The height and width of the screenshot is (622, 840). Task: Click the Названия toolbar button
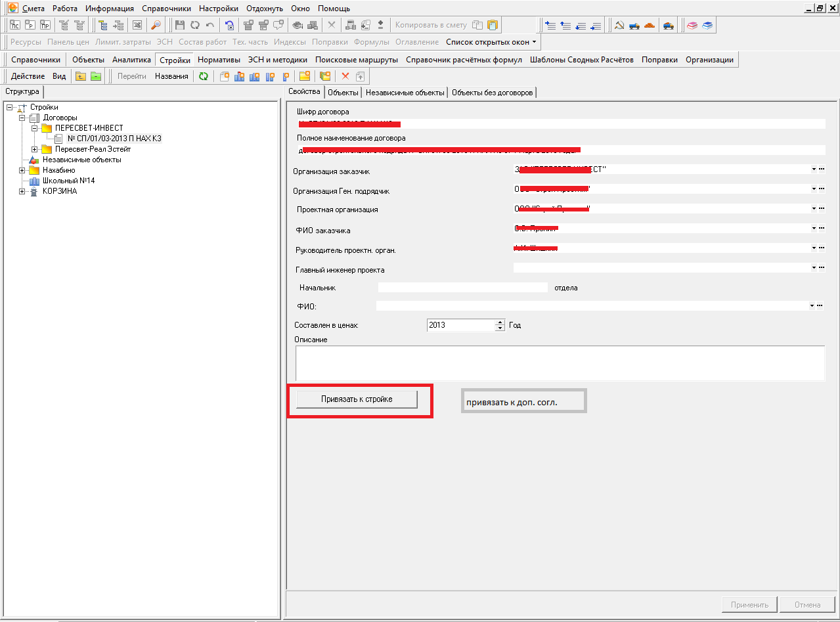pos(171,76)
